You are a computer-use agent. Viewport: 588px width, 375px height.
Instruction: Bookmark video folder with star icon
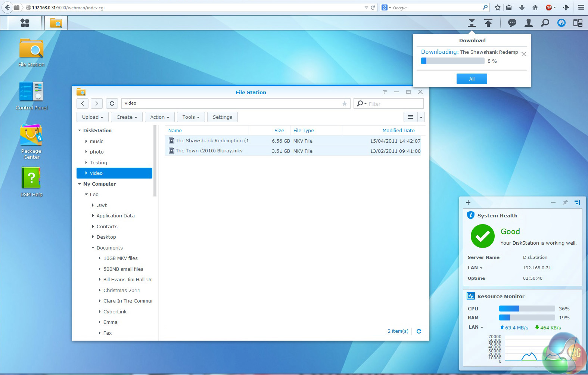344,103
